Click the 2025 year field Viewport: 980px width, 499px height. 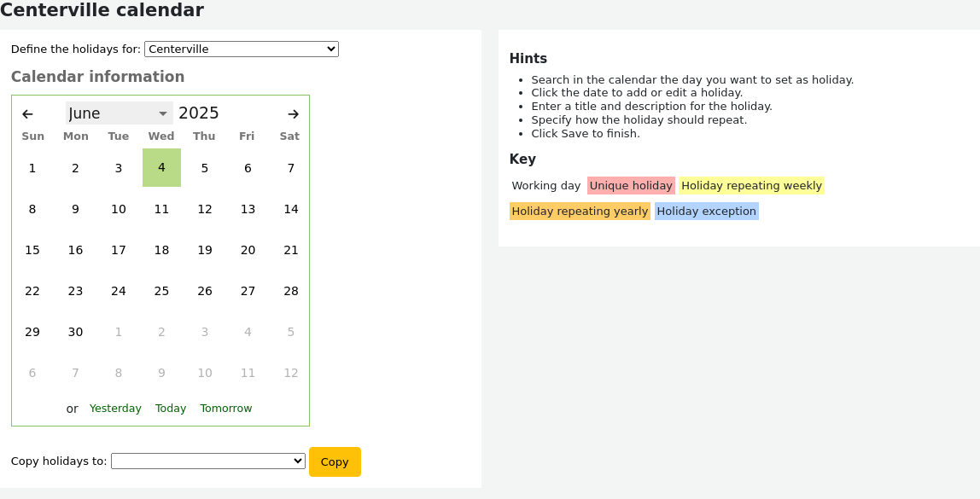[x=199, y=113]
